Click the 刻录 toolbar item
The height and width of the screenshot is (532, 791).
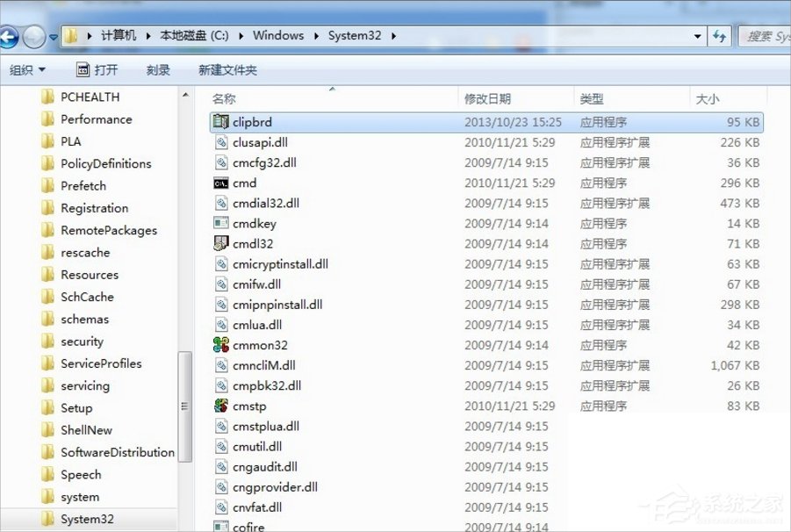157,69
